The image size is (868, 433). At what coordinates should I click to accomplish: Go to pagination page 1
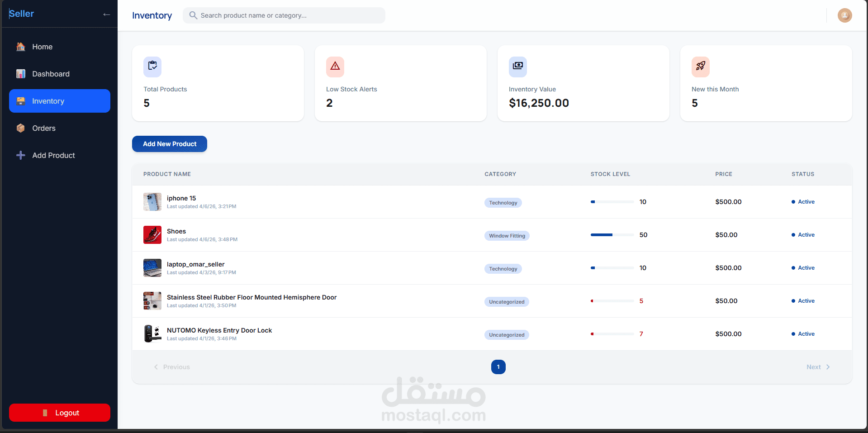click(498, 367)
